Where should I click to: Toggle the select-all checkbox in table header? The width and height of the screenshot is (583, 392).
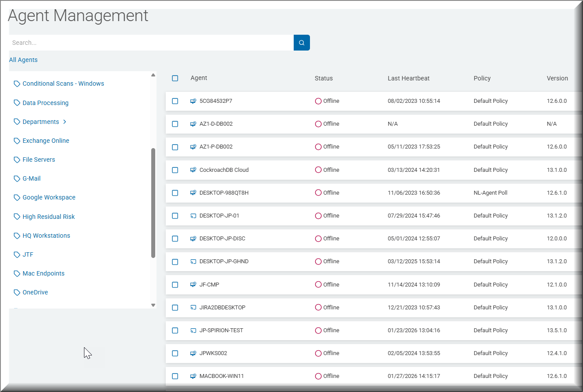(175, 78)
